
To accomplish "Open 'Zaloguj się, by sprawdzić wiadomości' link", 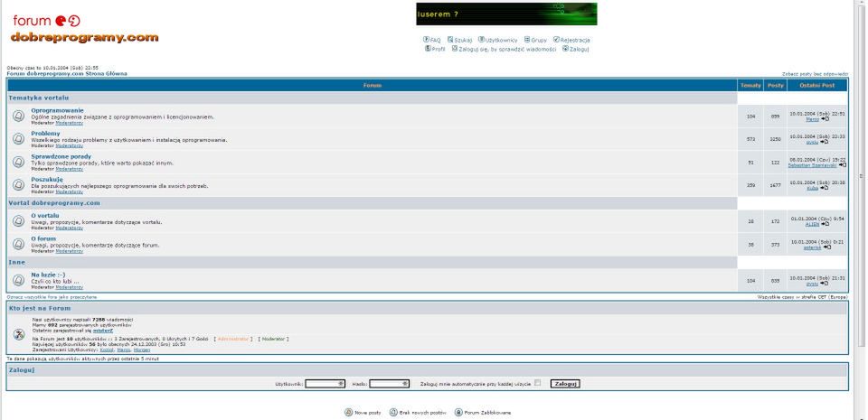I will pos(507,49).
